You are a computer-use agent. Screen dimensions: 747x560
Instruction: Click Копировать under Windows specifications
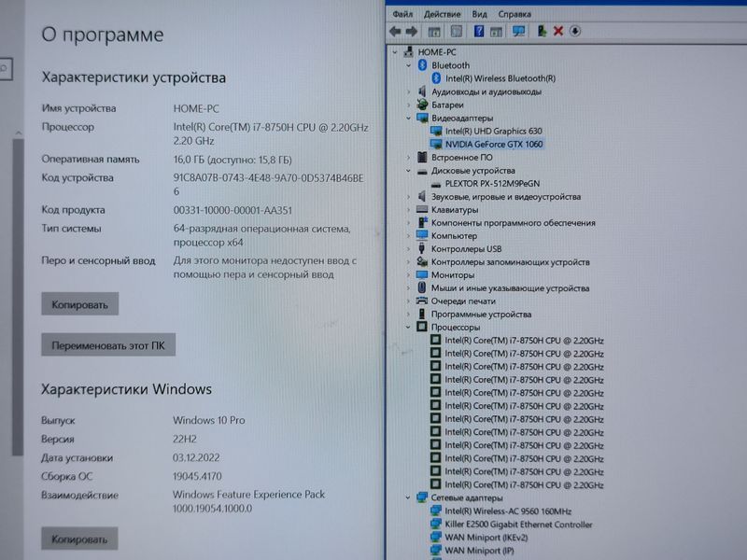[x=79, y=539]
